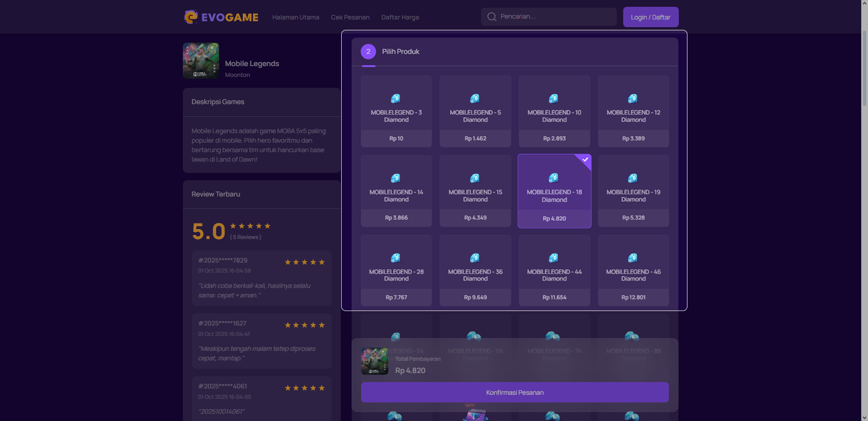The width and height of the screenshot is (868, 421).
Task: Click the scrollbar down arrow
Action: (864, 417)
